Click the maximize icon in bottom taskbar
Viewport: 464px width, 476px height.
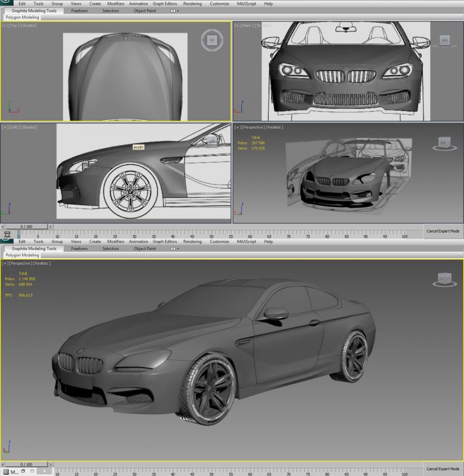click(32, 471)
